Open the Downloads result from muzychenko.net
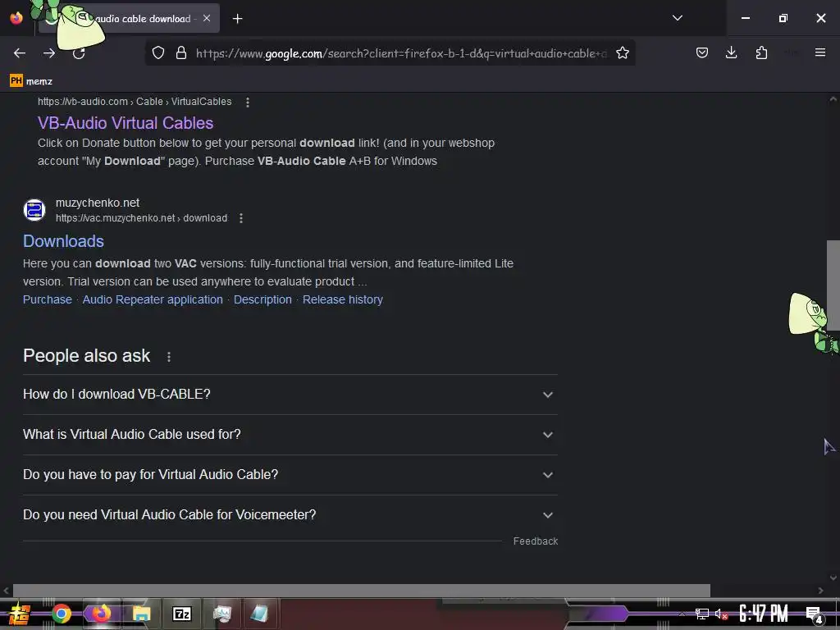The width and height of the screenshot is (840, 630). 63,241
